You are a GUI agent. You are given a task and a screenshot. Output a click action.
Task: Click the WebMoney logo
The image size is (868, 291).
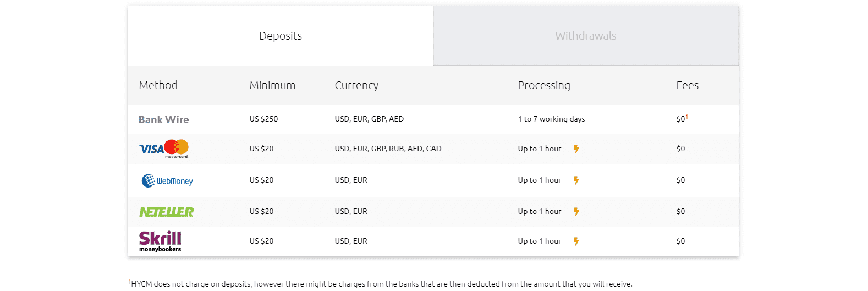click(167, 180)
